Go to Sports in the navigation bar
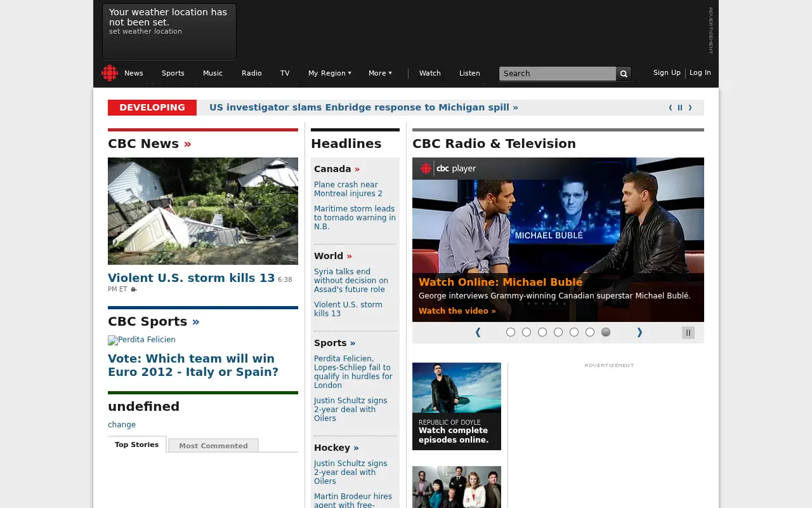The image size is (812, 508). click(x=173, y=73)
